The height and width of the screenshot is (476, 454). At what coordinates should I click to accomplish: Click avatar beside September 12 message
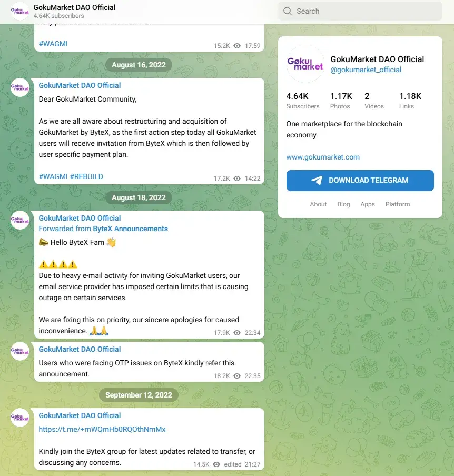click(20, 418)
